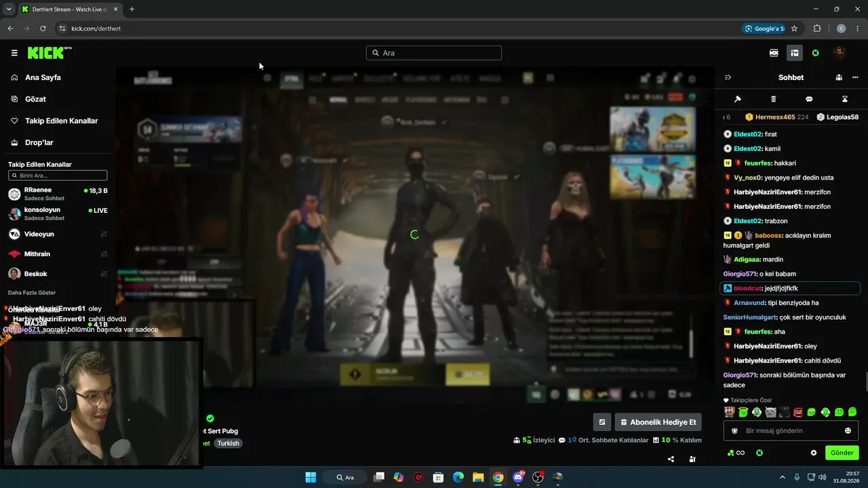Image resolution: width=868 pixels, height=488 pixels.
Task: Open Legolas58 leaderboard entry
Action: click(x=837, y=117)
